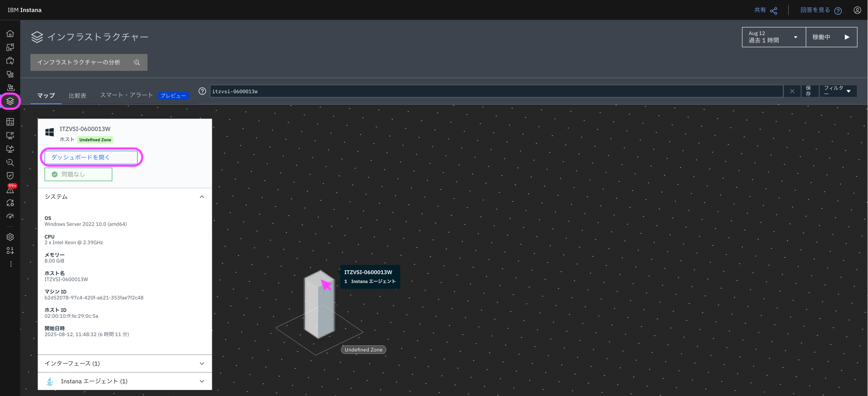Click the Home icon in sidebar
Screen dimensions: 868x396
(x=10, y=34)
